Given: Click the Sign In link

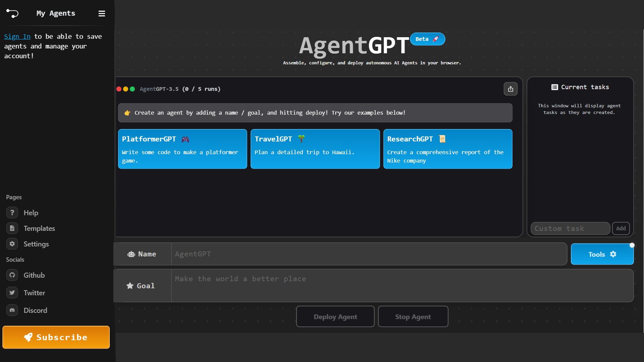Looking at the screenshot, I should [17, 36].
